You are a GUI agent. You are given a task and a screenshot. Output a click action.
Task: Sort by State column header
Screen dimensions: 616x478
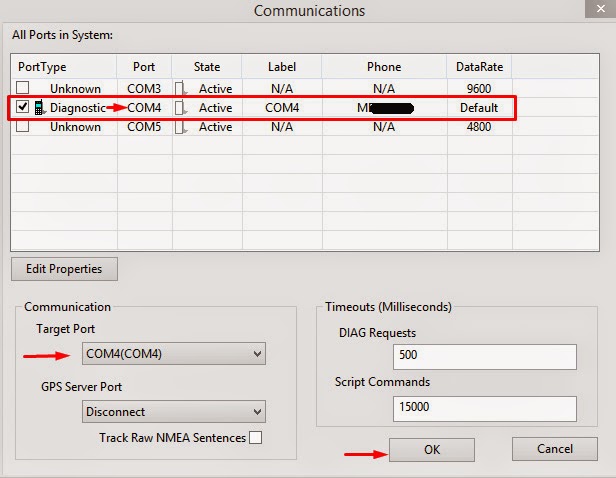(207, 67)
